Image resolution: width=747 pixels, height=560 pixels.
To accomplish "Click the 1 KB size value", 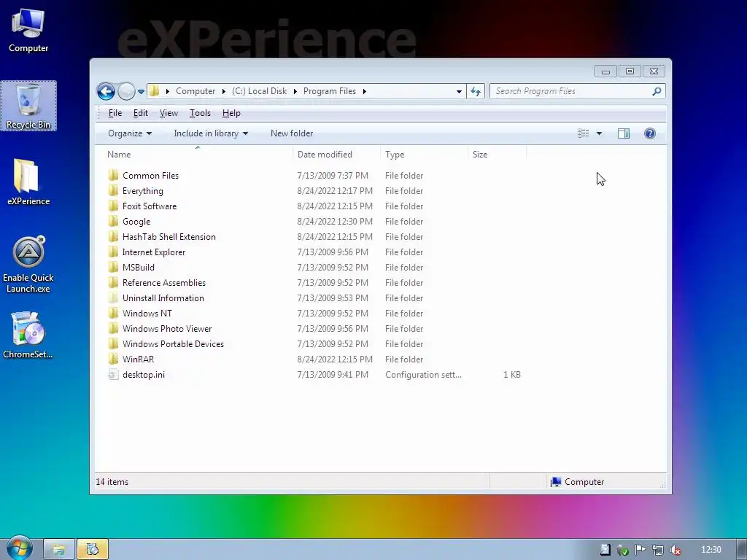I will point(511,374).
